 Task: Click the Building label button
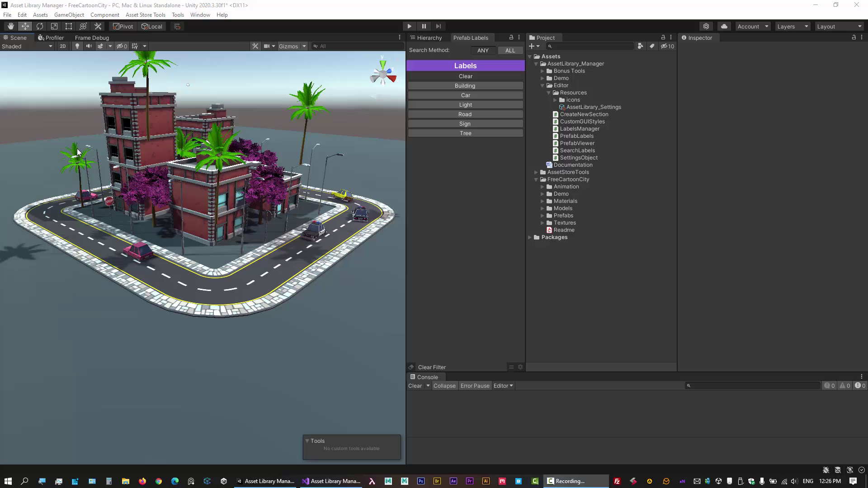click(465, 86)
